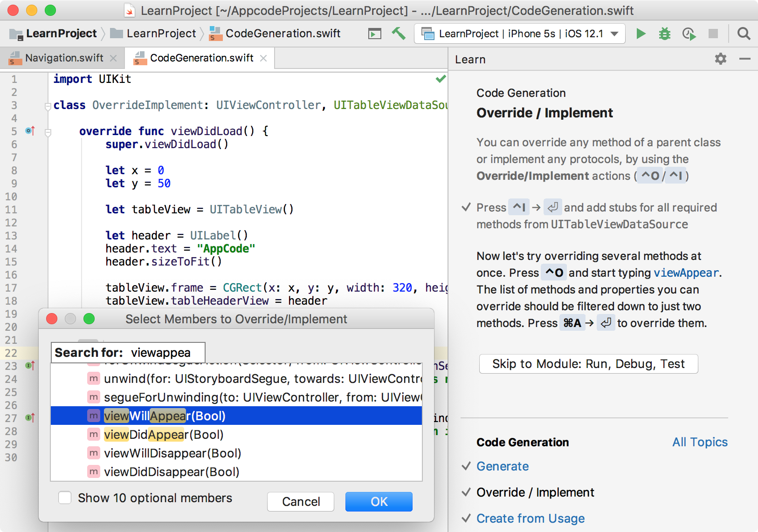Viewport: 758px width, 532px height.
Task: Collapse the class fold marker on line 3
Action: [x=48, y=106]
